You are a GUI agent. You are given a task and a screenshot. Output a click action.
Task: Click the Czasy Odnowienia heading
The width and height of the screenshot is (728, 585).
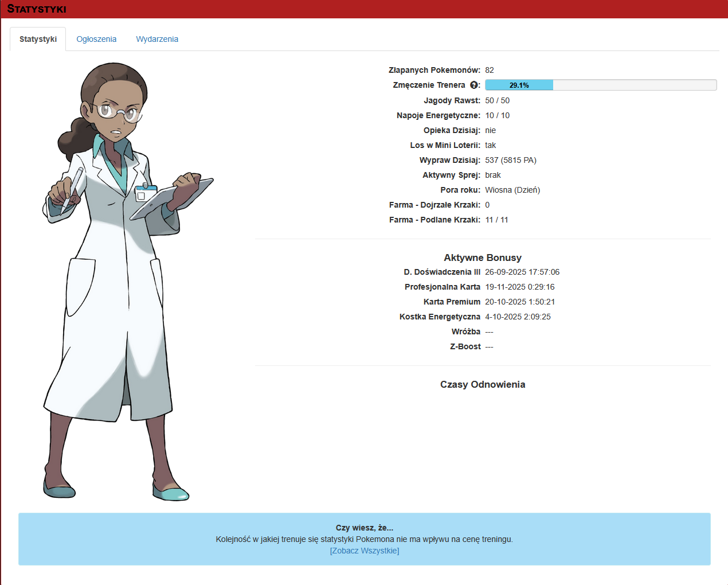pos(483,384)
